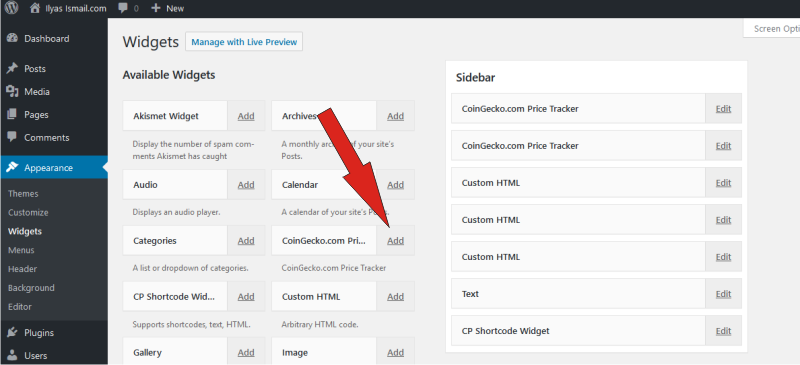
Task: Click the Akismet Widget title
Action: tap(166, 116)
